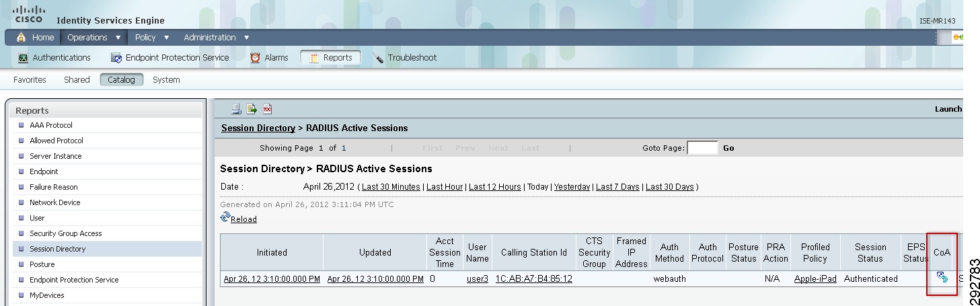Switch to the Favorites tab
Screen dimensions: 980x306
[x=30, y=79]
